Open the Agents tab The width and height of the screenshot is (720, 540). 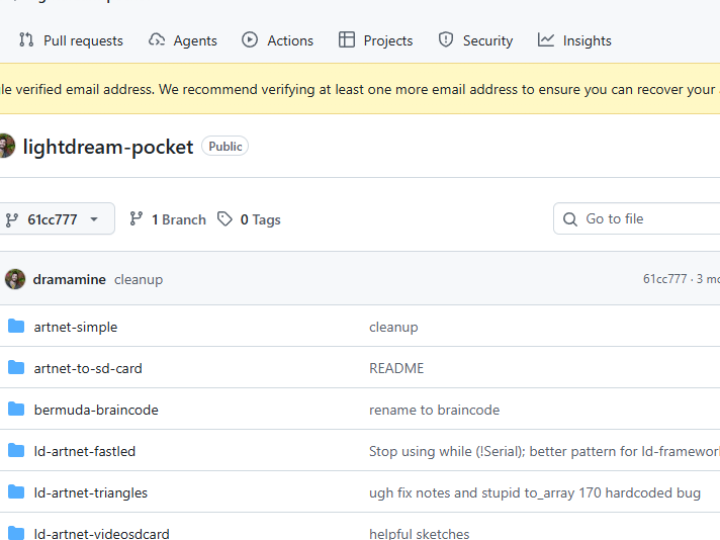click(x=182, y=41)
